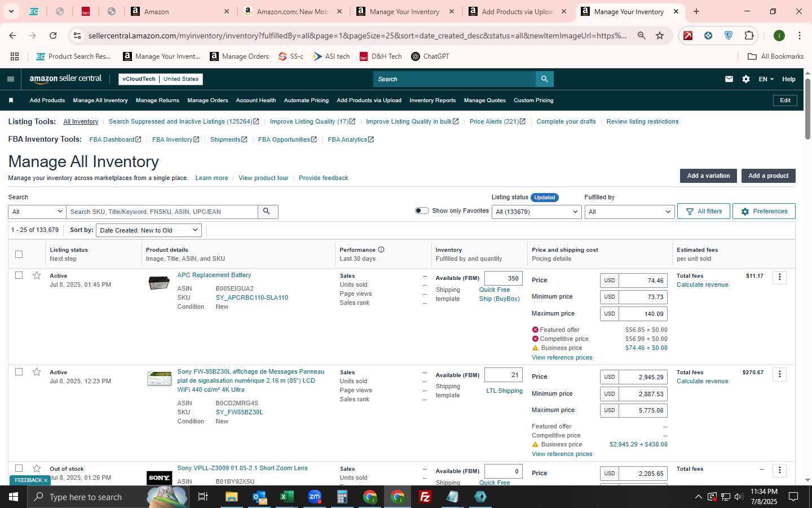Image resolution: width=812 pixels, height=508 pixels.
Task: Open the actions menu for Sony VPLL-Z3009
Action: click(x=779, y=470)
